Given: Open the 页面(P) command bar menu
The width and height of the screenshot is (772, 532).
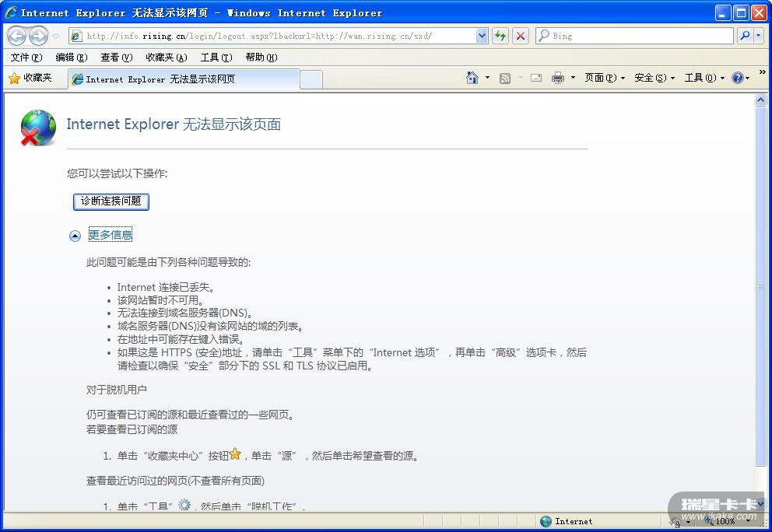Looking at the screenshot, I should 605,78.
